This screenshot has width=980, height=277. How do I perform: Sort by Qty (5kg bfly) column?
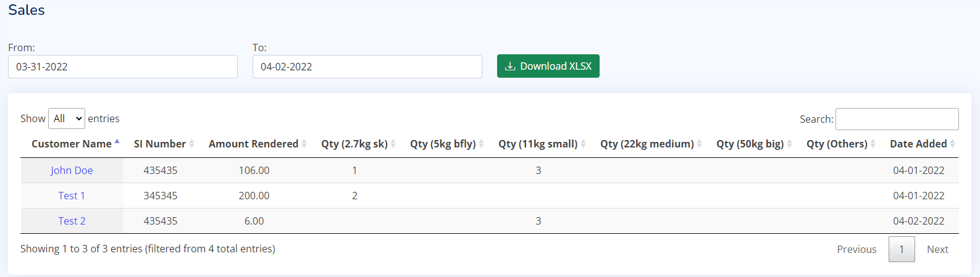443,144
